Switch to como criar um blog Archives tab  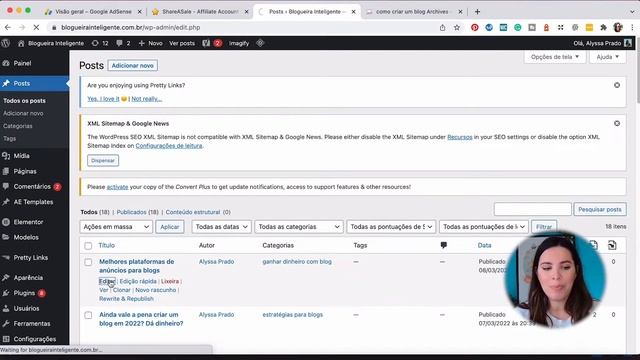click(x=412, y=11)
